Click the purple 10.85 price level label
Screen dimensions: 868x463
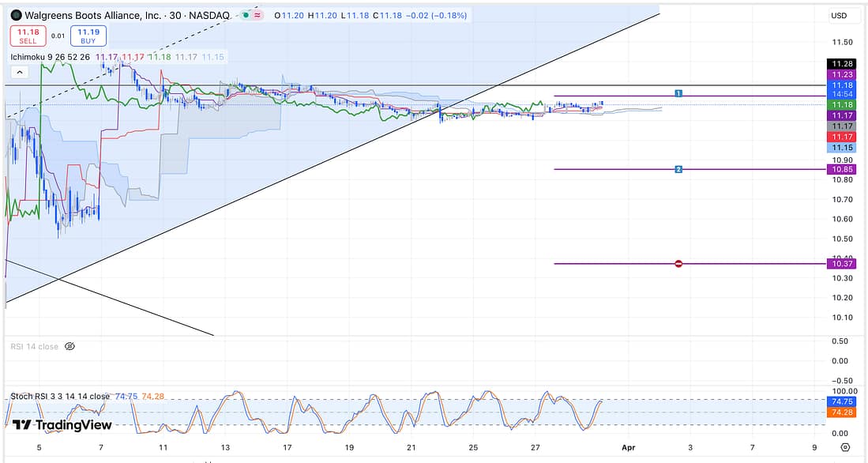(838, 169)
